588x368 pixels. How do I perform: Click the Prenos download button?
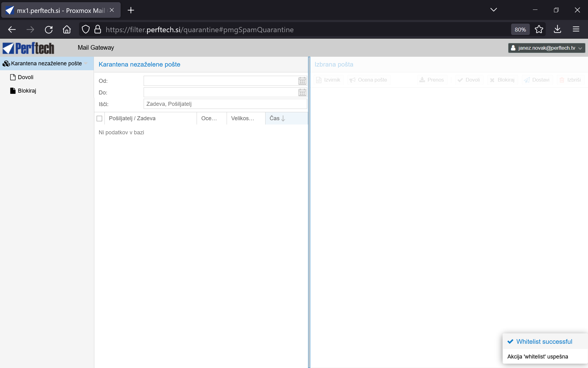click(432, 80)
